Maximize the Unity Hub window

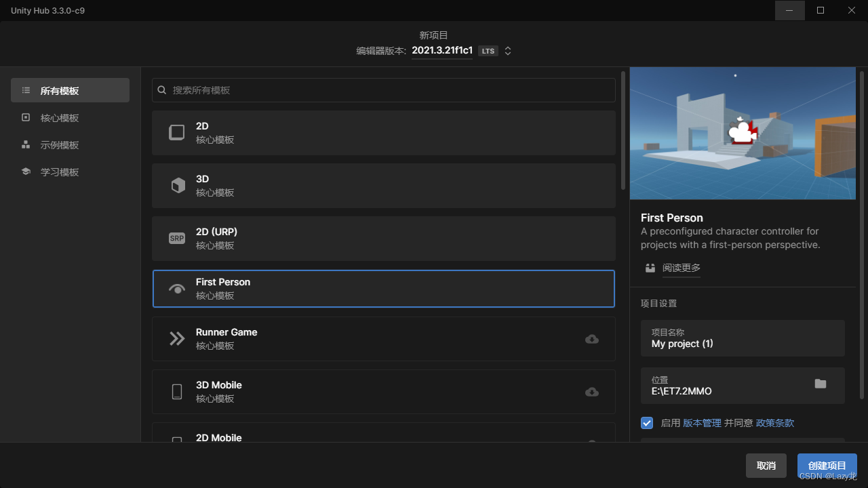click(x=821, y=10)
